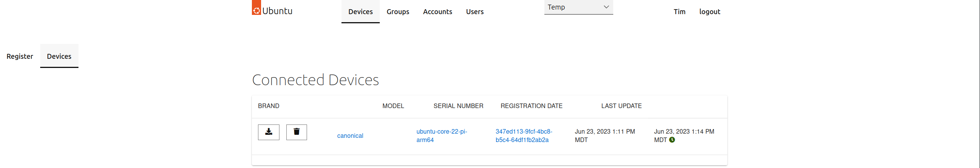Screen dimensions: 980x168
Task: Open the Accounts section
Action: click(x=437, y=12)
